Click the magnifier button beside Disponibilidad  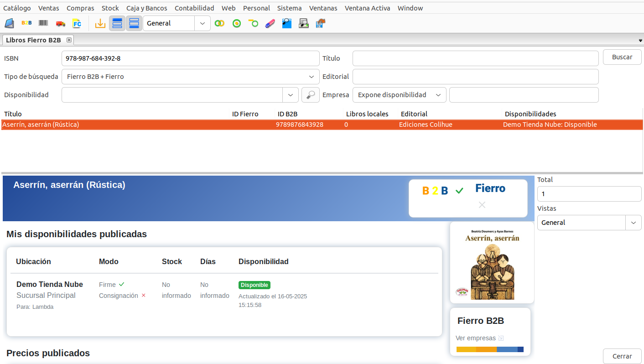[310, 95]
